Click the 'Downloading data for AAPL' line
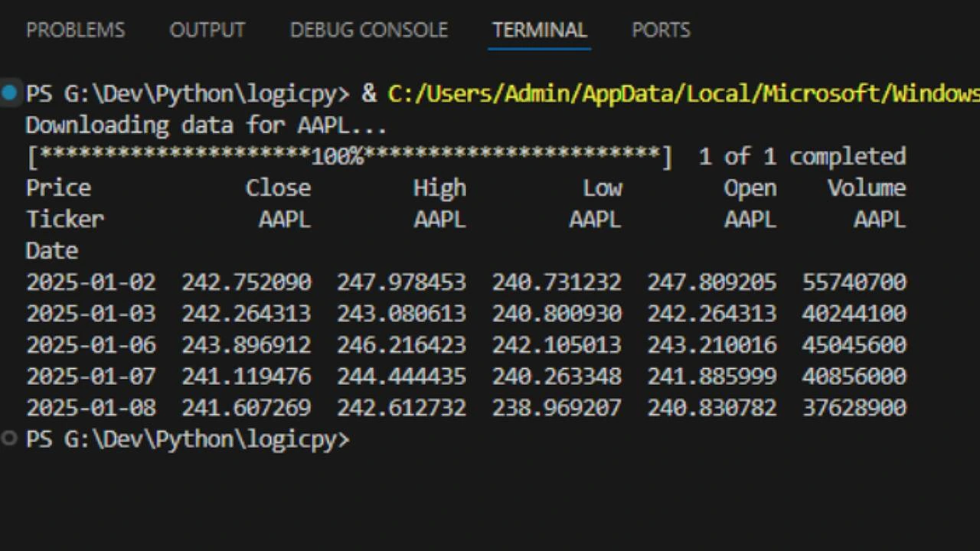 (x=205, y=125)
